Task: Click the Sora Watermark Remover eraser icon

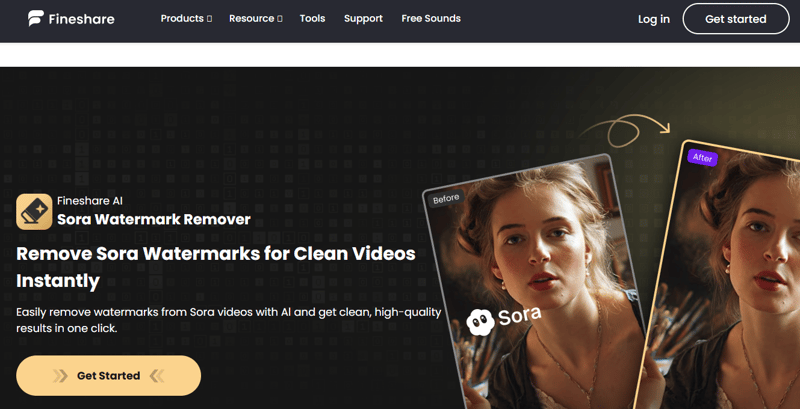Action: click(x=34, y=211)
